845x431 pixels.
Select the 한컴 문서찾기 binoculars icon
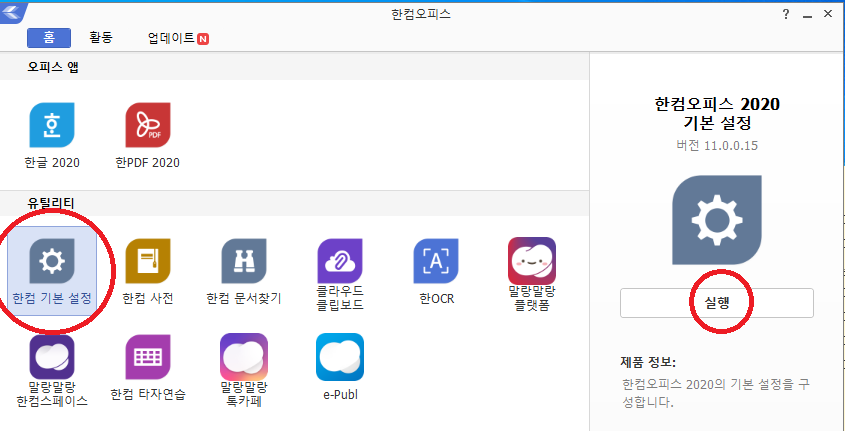244,261
